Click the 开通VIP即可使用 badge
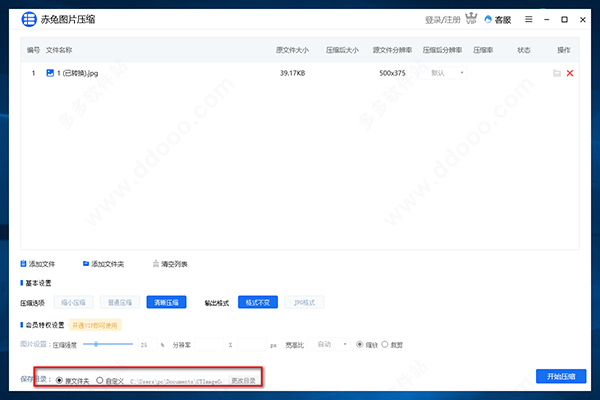Image resolution: width=600 pixels, height=400 pixels. coord(95,325)
